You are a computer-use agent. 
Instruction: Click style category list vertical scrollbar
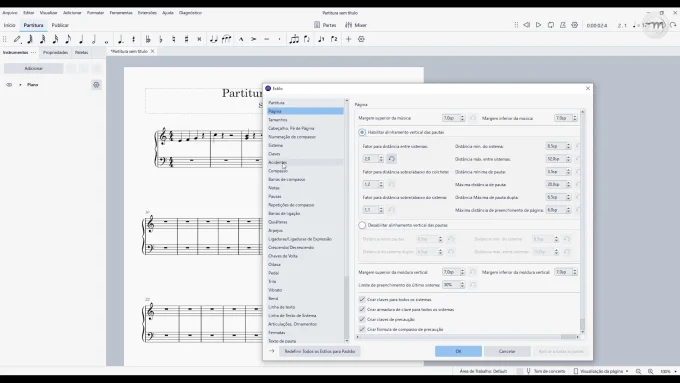347,221
